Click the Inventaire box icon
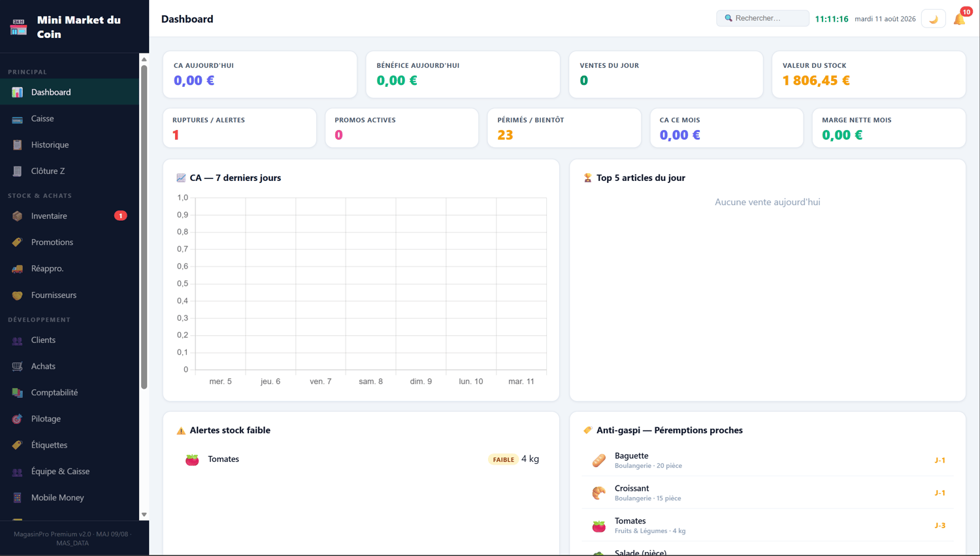Viewport: 980px width, 556px height. [x=17, y=216]
